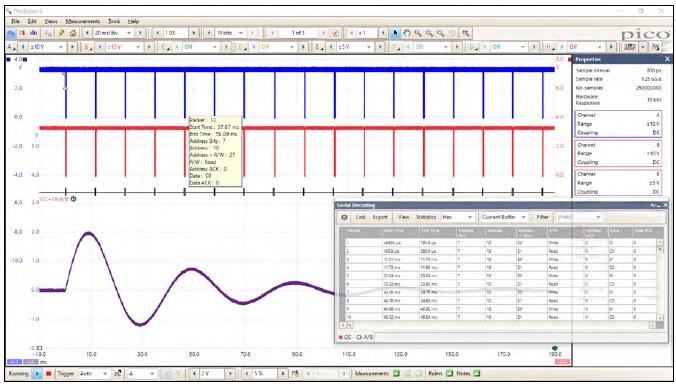Click the red stop capture button

48,373
